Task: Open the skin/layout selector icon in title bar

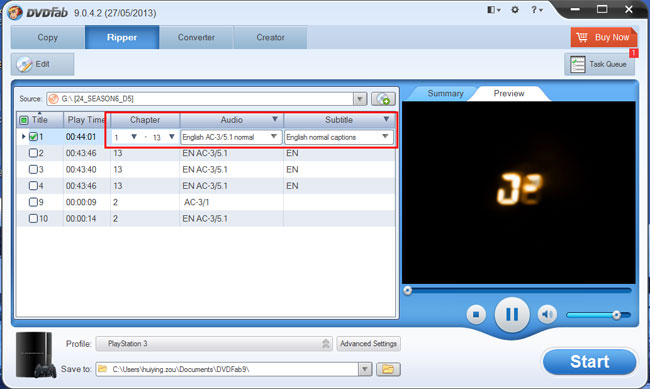Action: (493, 10)
